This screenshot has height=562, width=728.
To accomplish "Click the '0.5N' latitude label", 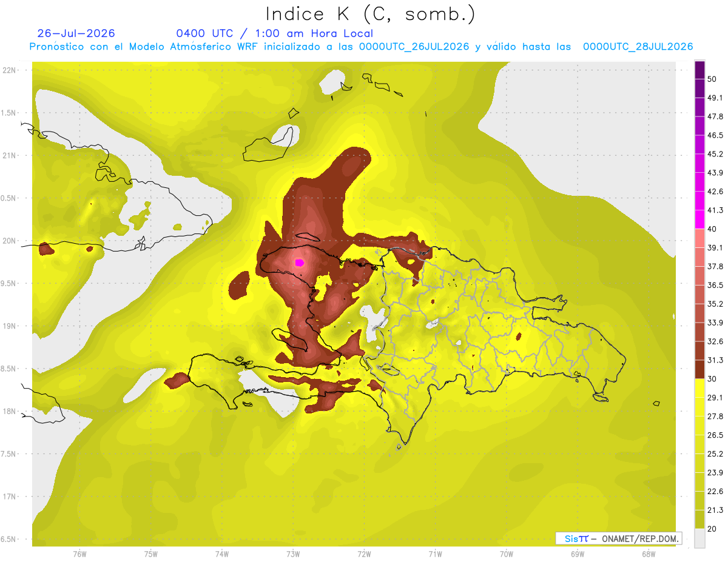I will (x=9, y=198).
